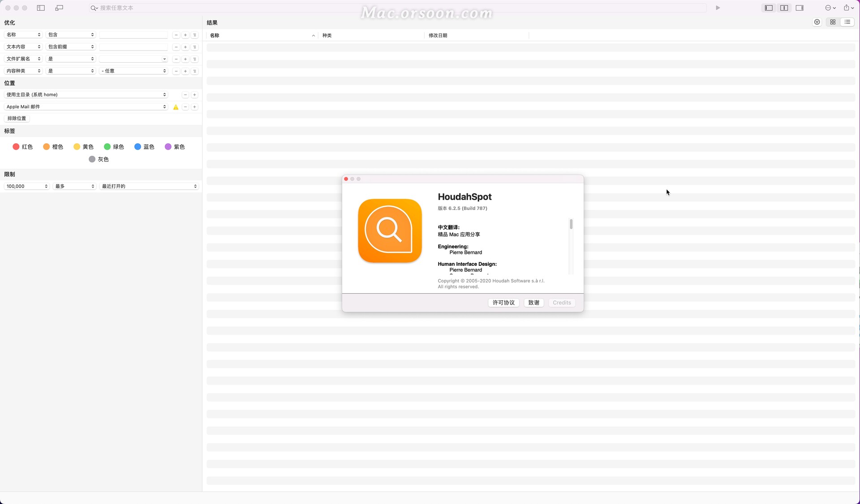Open the share menu in toolbar
860x504 pixels.
point(849,8)
